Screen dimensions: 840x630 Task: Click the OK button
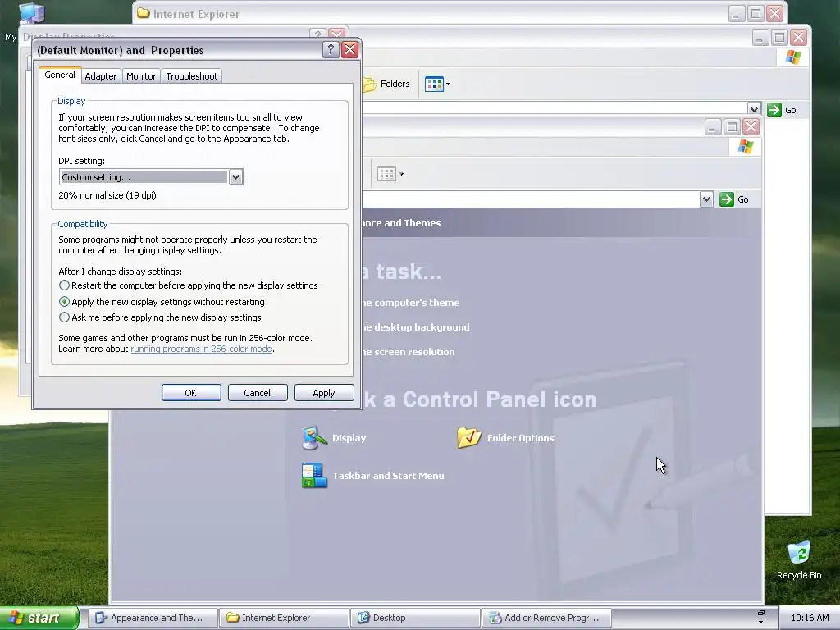pyautogui.click(x=191, y=393)
